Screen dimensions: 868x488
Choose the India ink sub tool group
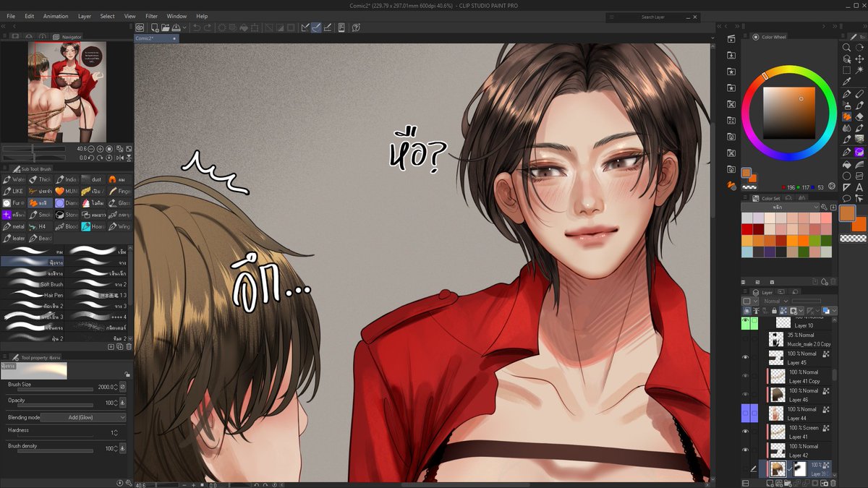(67, 179)
